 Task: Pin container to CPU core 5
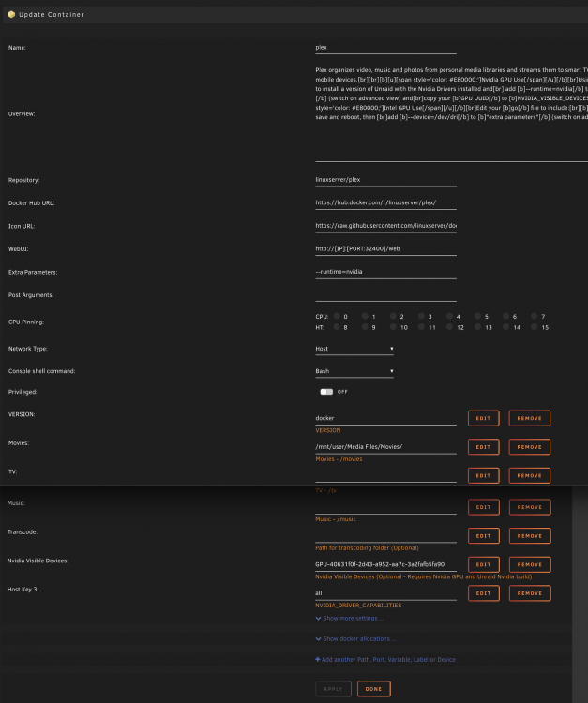pyautogui.click(x=478, y=316)
